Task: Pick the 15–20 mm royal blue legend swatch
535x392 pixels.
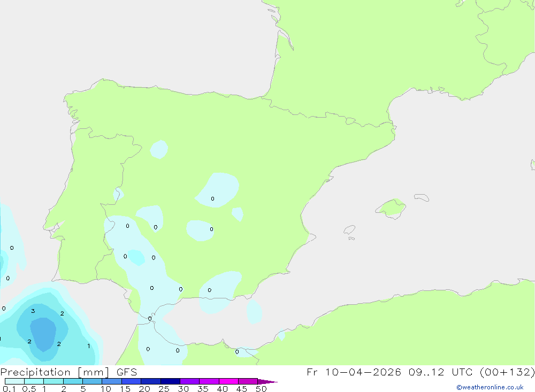Action: point(131,381)
